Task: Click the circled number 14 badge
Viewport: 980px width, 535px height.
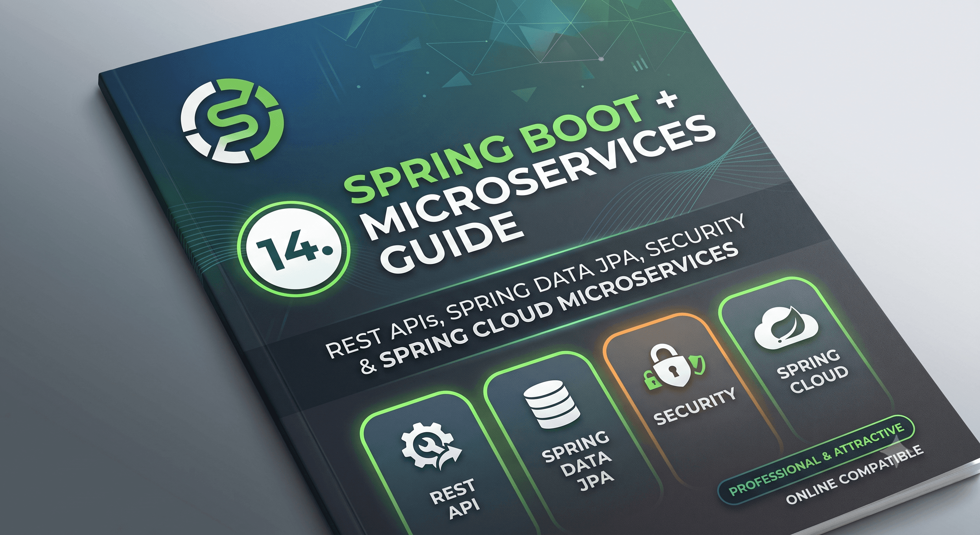Action: click(294, 249)
